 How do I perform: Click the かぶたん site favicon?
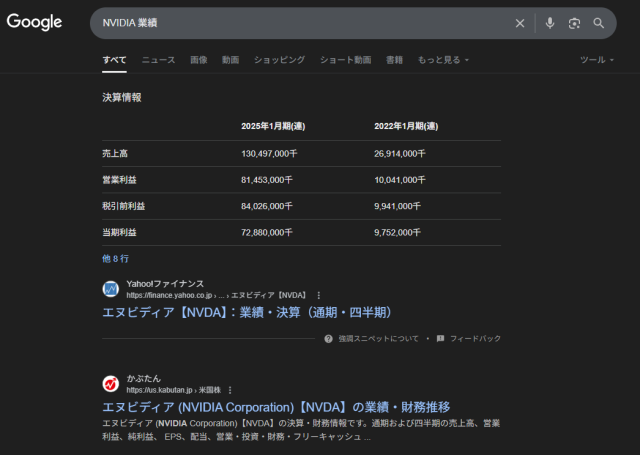(111, 384)
